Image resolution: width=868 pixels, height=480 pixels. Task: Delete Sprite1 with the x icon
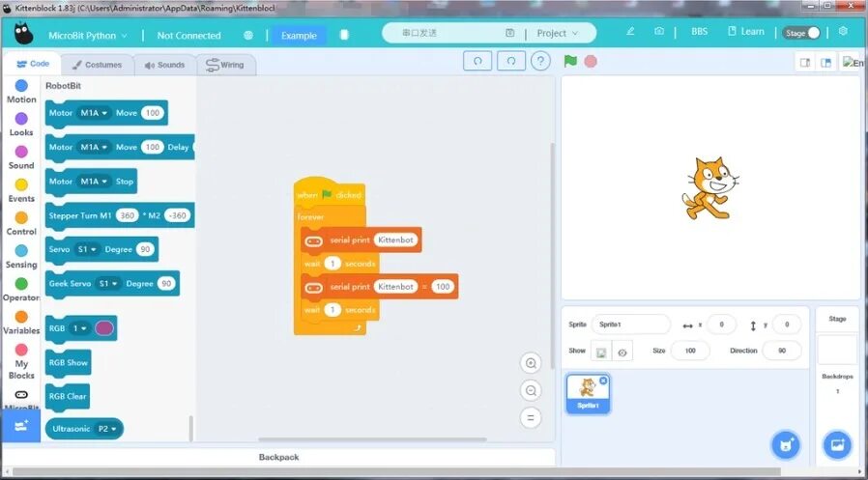point(603,381)
